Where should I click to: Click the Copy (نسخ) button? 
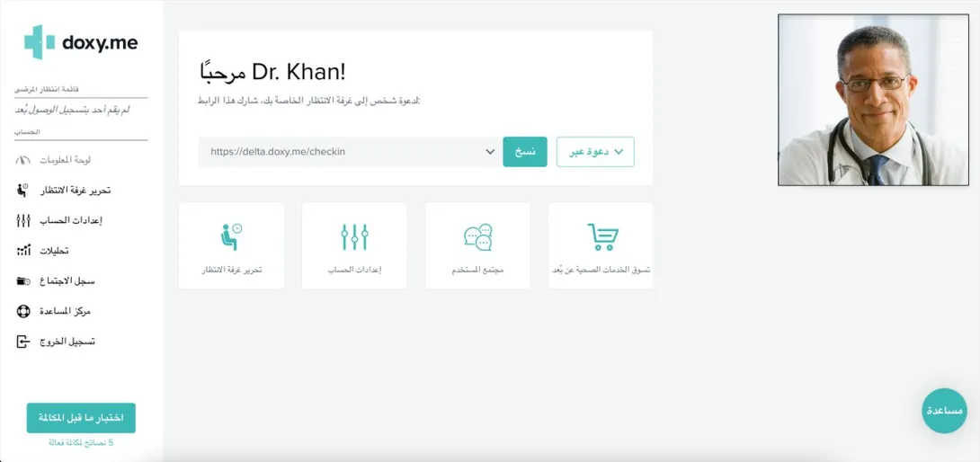(525, 152)
